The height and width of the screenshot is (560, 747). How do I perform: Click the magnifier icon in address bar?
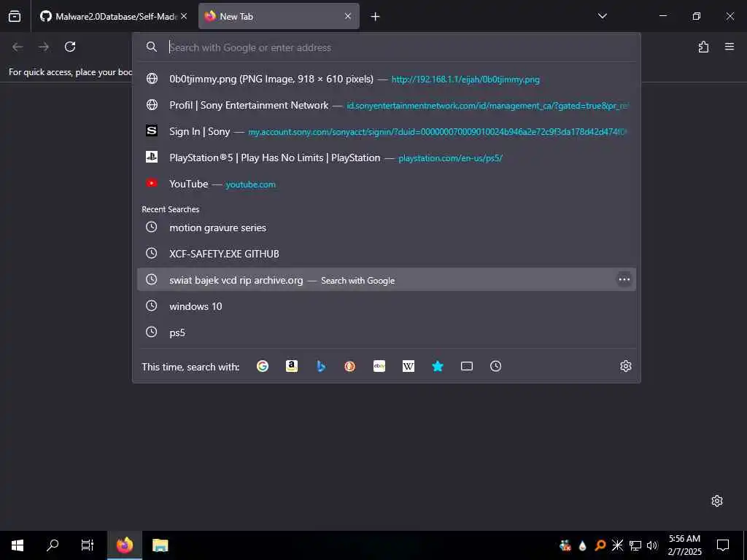pyautogui.click(x=152, y=47)
